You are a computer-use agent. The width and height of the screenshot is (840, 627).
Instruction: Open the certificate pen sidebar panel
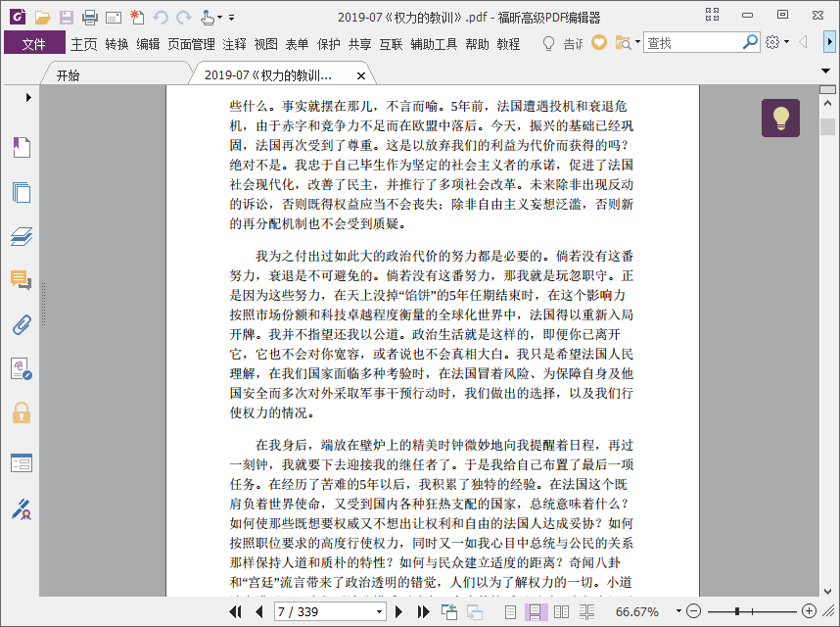click(x=22, y=509)
